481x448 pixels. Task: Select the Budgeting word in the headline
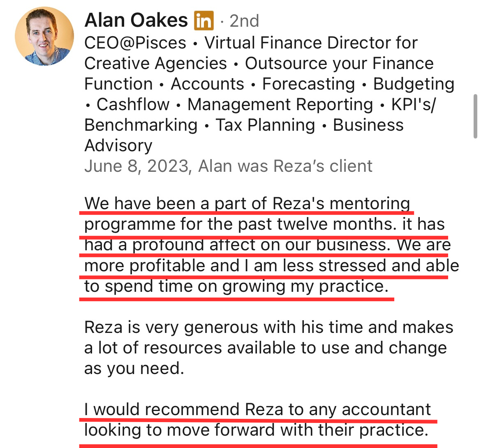414,84
